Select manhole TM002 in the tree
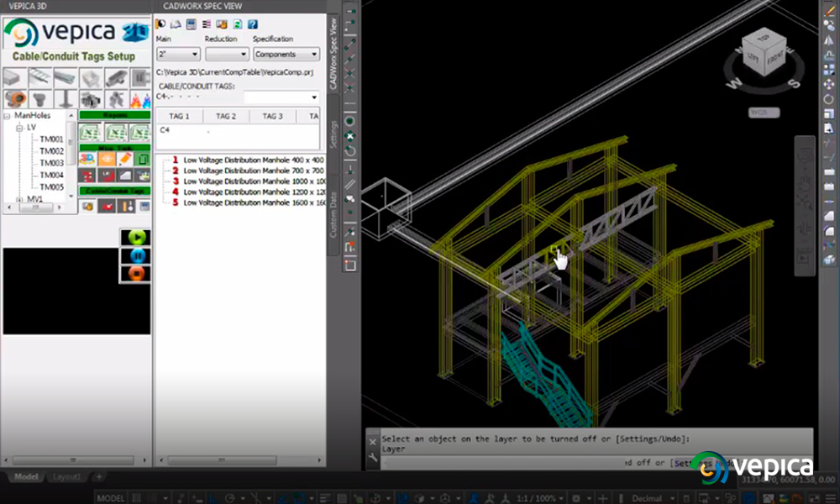 tap(51, 151)
